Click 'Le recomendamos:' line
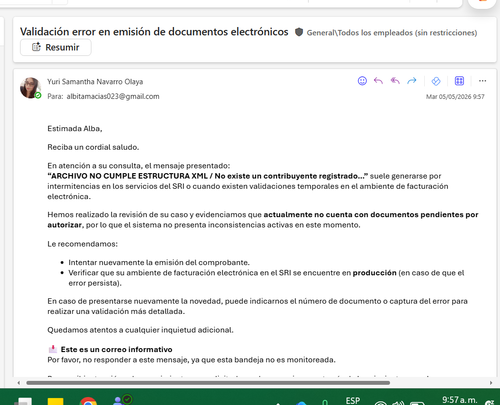This screenshot has width=500, height=405. click(82, 244)
